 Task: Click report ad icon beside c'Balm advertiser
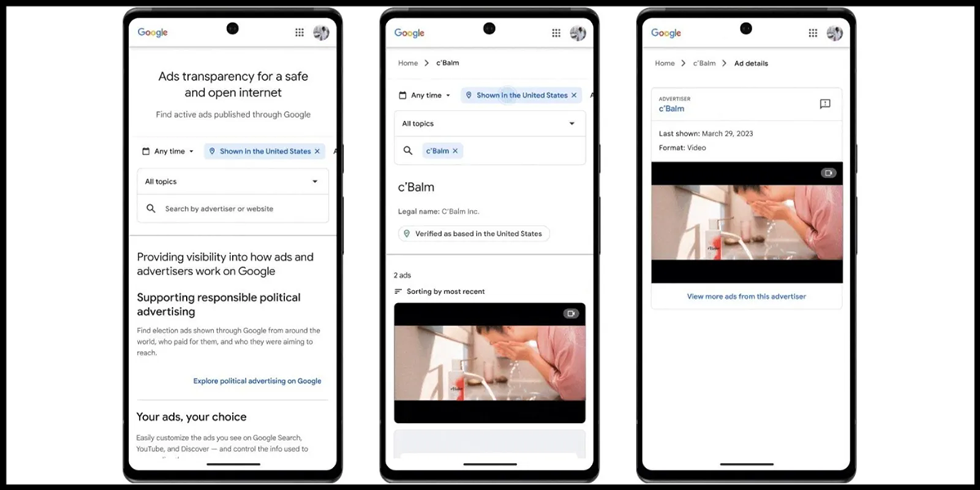825,104
